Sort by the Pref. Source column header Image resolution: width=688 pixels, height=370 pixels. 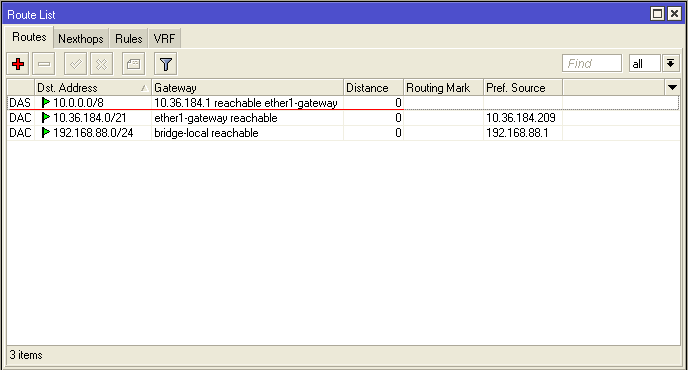[523, 88]
